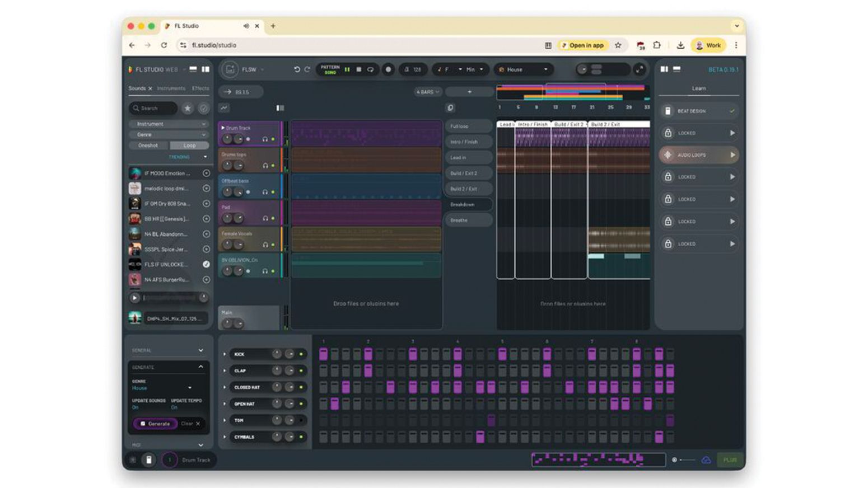868x488 pixels.
Task: Click the fullscreen icon at the toolbar's right end
Action: click(639, 69)
